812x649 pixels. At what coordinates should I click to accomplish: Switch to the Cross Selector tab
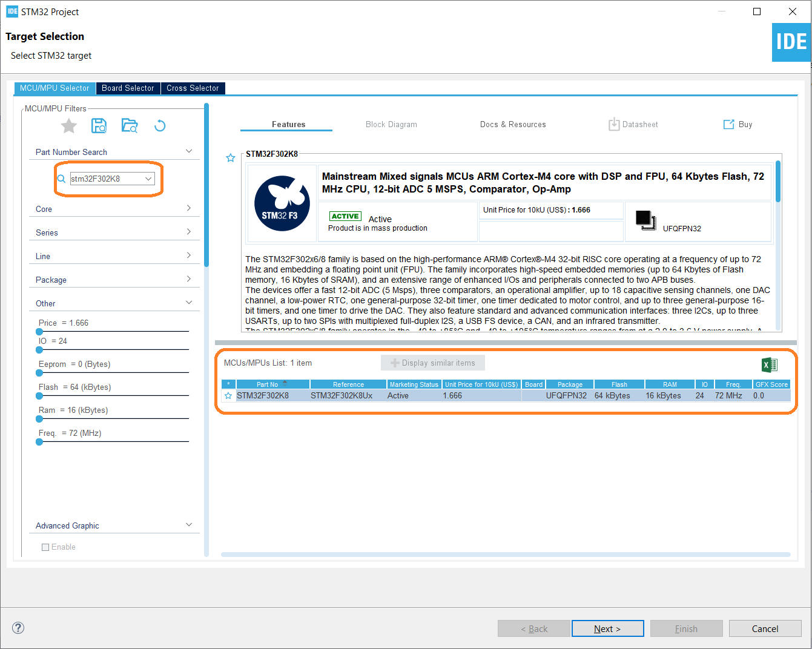(x=193, y=88)
